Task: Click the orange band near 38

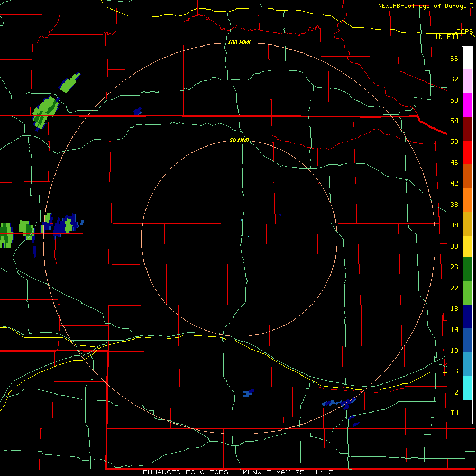Action: [x=467, y=200]
